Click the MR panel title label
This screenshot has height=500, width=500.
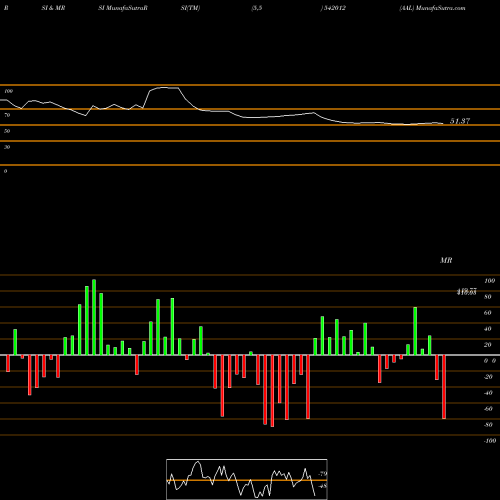[x=446, y=260]
